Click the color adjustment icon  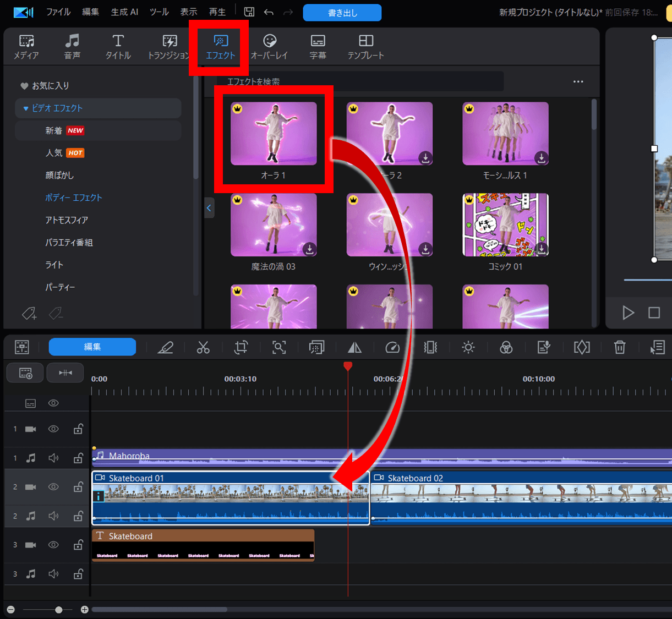tap(506, 347)
